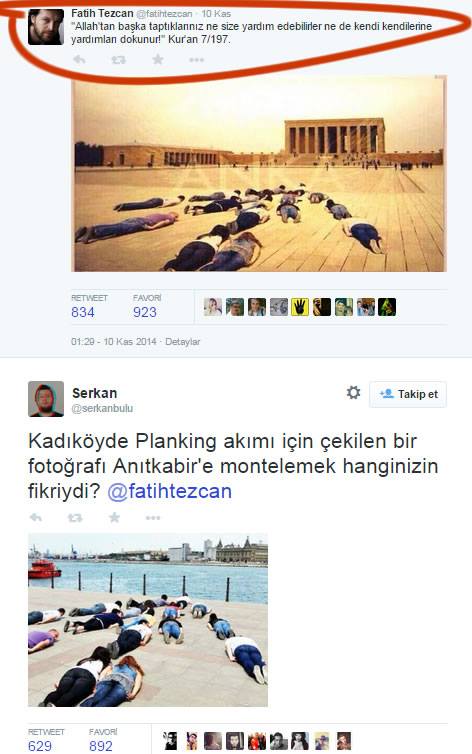View 923 favorites count of first tweet
The image size is (472, 754).
tap(145, 312)
